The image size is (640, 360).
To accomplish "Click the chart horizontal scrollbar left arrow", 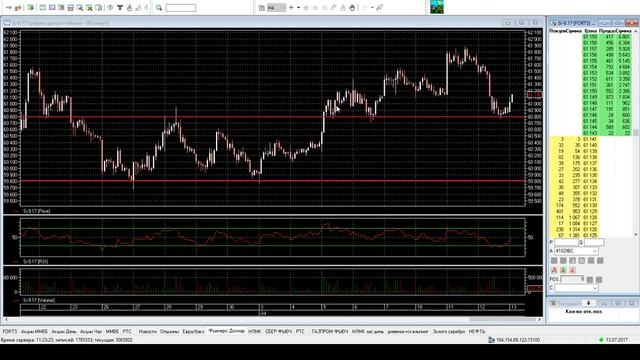I will [x=6, y=320].
